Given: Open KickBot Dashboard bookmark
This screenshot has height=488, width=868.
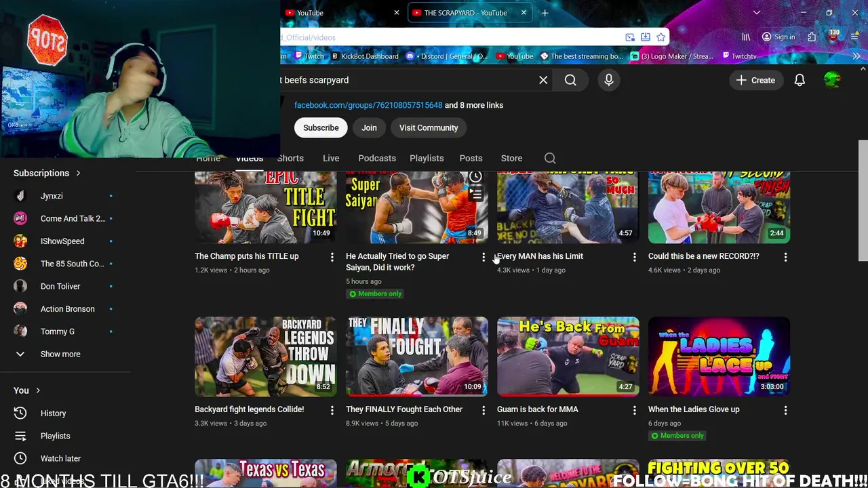Looking at the screenshot, I should 364,56.
